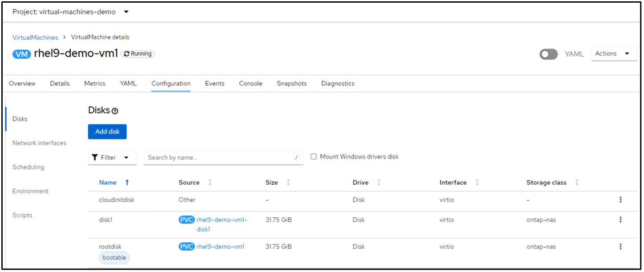Screen dimensions: 644x272
Task: Expand the Actions dropdown
Action: tap(614, 53)
